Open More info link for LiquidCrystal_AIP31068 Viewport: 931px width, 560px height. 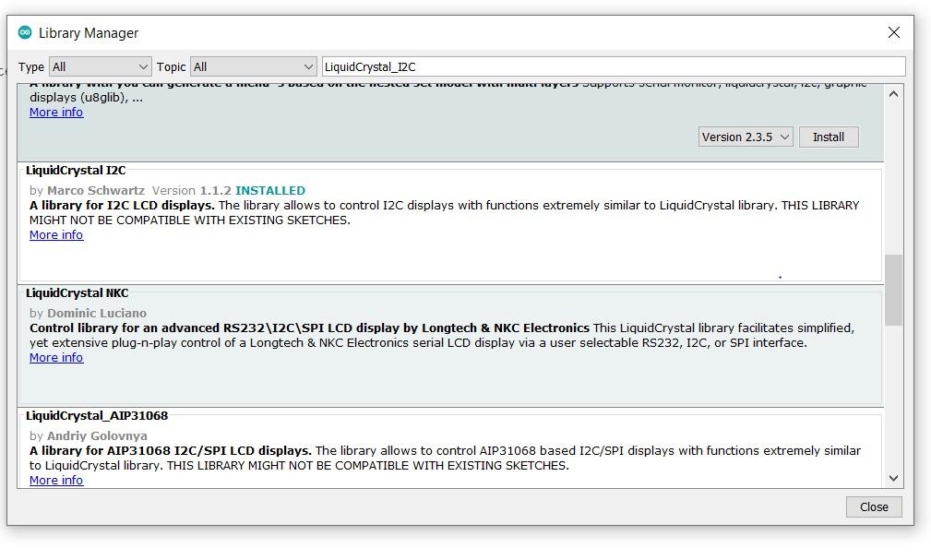56,481
